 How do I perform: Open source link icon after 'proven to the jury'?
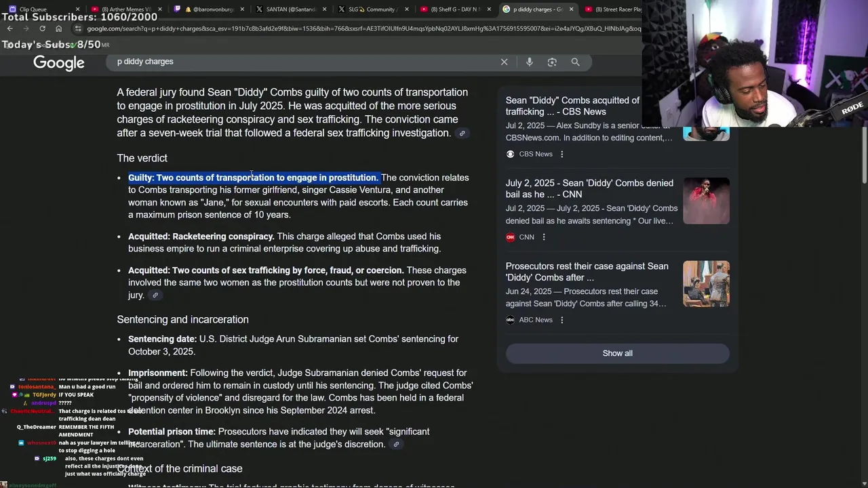(x=155, y=296)
